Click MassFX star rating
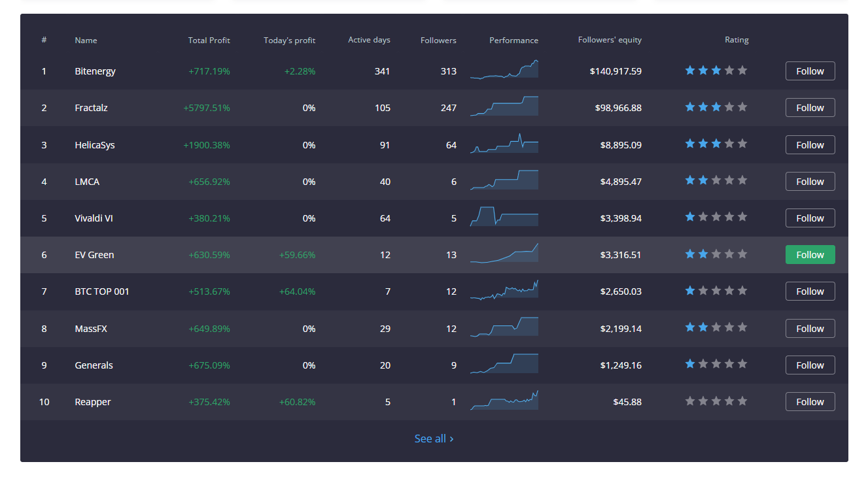Image resolution: width=868 pixels, height=481 pixels. 716,327
